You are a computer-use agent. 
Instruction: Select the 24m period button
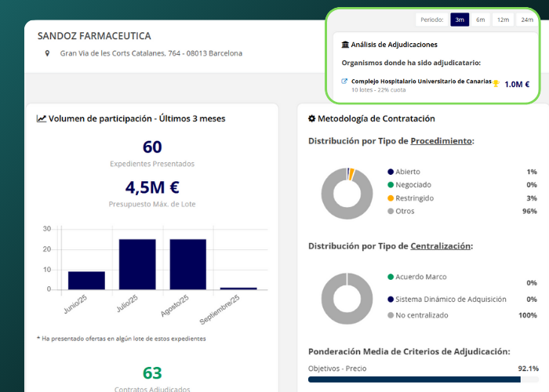coord(526,20)
